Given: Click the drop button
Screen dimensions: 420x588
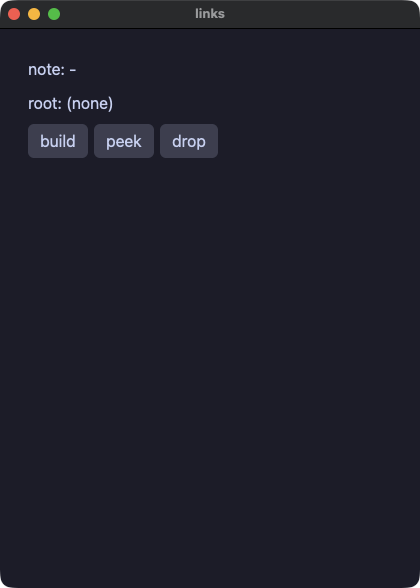Looking at the screenshot, I should coord(189,141).
